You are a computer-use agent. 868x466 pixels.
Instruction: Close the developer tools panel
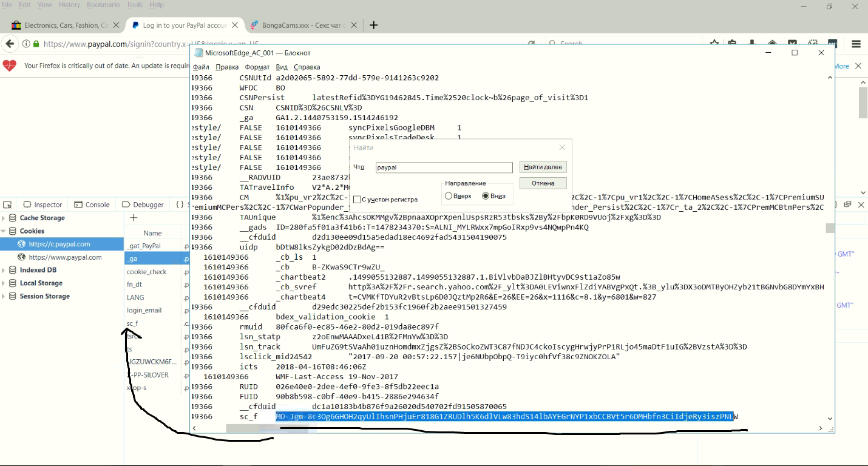(x=861, y=204)
